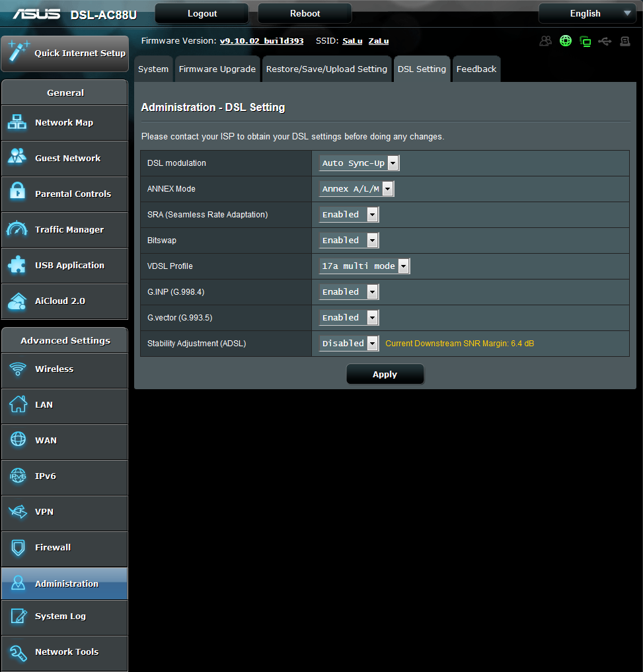
Task: Click the AiCloud 2.0 cloud house icon
Action: [17, 301]
